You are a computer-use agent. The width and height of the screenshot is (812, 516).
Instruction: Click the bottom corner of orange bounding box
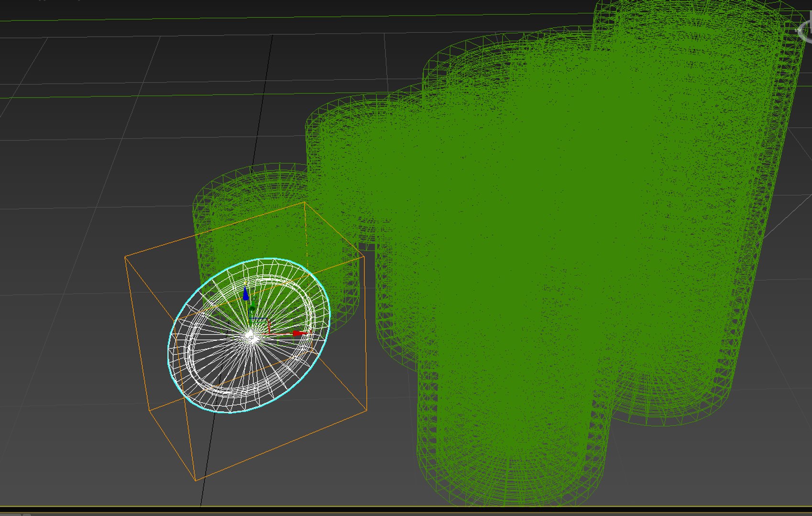coord(195,479)
